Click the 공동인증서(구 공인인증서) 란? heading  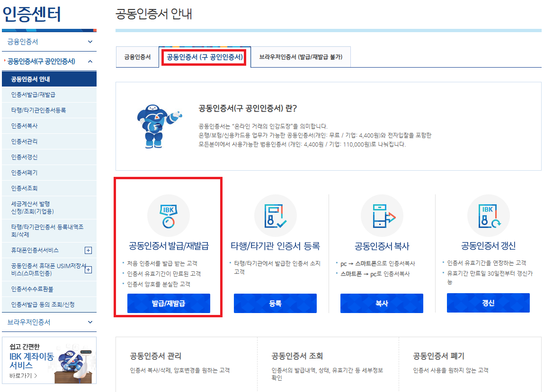[x=248, y=108]
